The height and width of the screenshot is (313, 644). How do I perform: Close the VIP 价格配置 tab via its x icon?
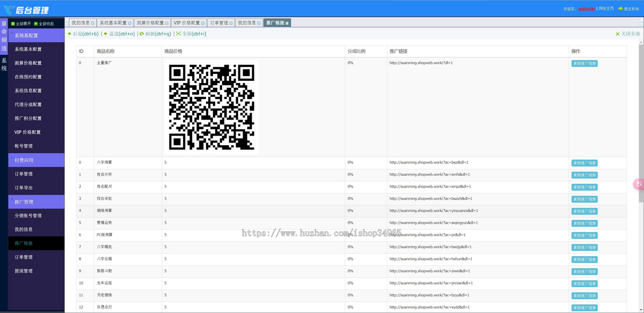click(203, 23)
